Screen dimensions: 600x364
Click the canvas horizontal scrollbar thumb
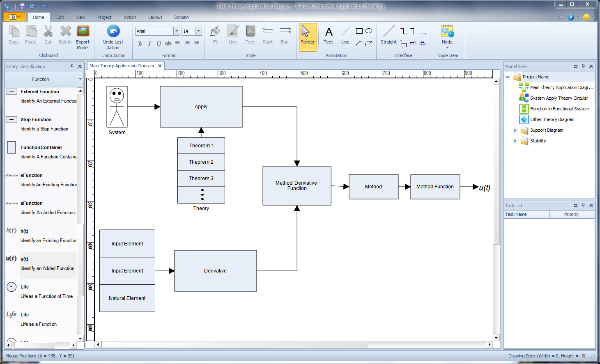[x=234, y=345]
